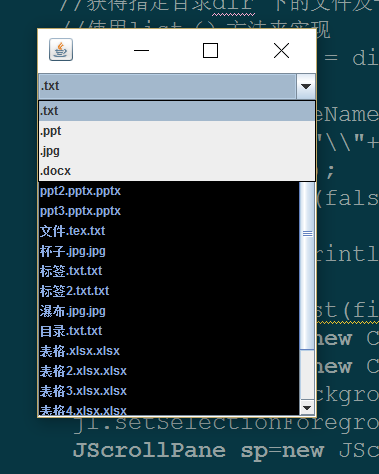Select .txt in the dropdown list
This screenshot has width=379, height=474.
click(x=177, y=111)
